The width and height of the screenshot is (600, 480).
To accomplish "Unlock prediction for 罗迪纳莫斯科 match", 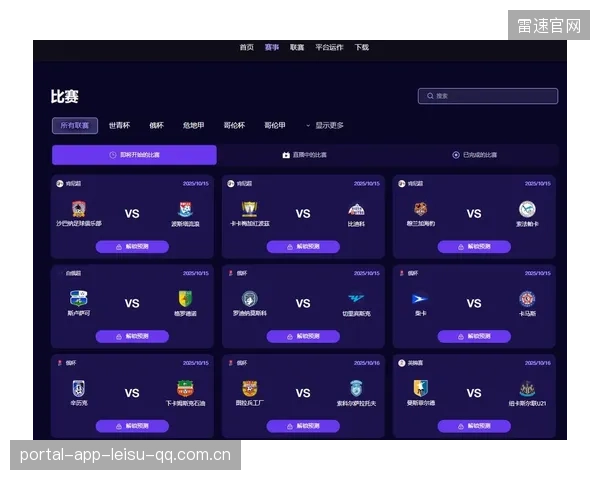I will point(303,336).
